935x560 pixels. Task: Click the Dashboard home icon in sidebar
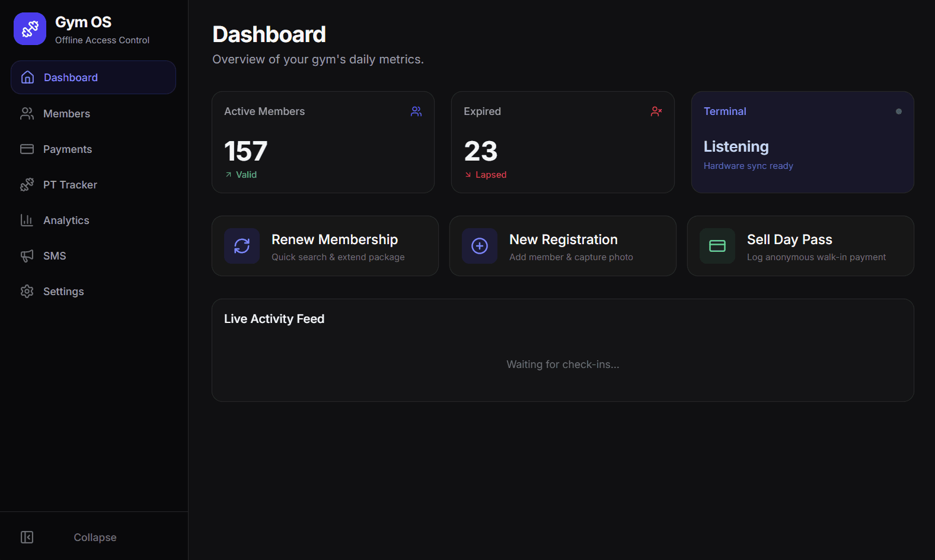coord(27,78)
